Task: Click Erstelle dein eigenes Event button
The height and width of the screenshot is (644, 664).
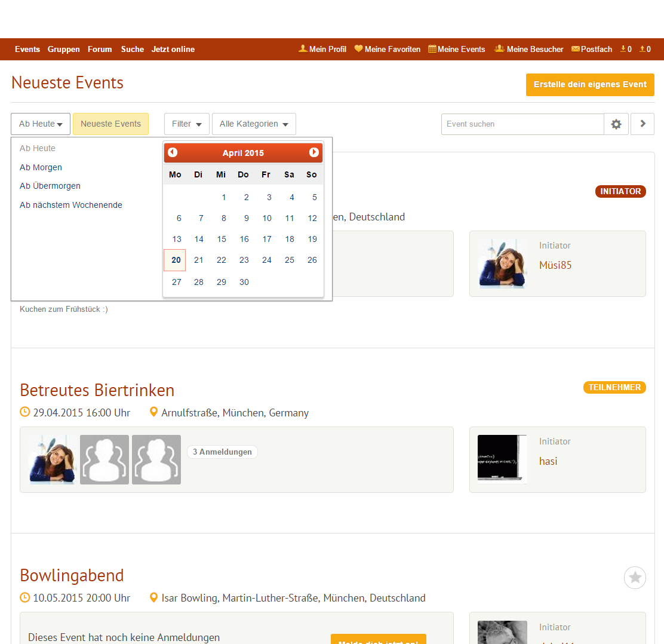Action: tap(590, 85)
